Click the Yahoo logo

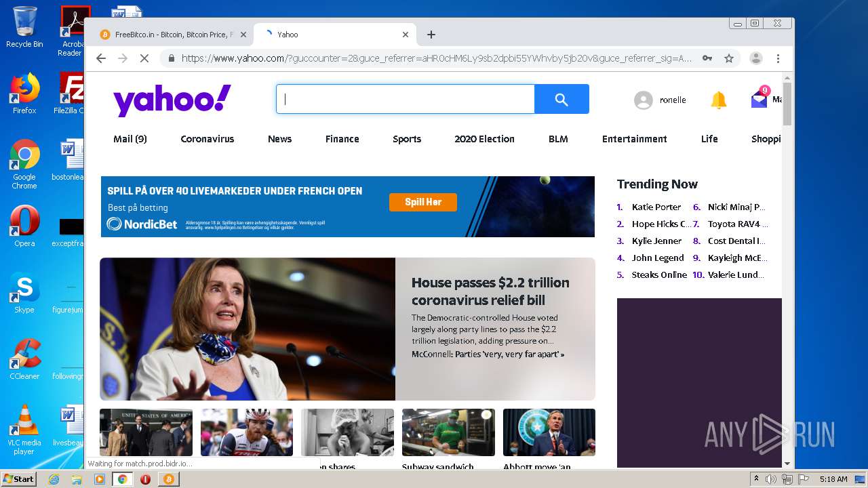172,100
